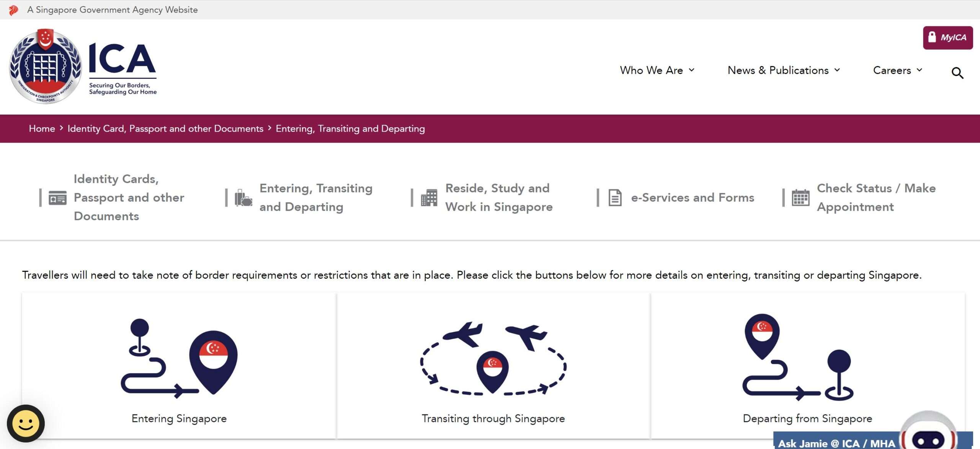Expand the Careers dropdown menu

[898, 70]
